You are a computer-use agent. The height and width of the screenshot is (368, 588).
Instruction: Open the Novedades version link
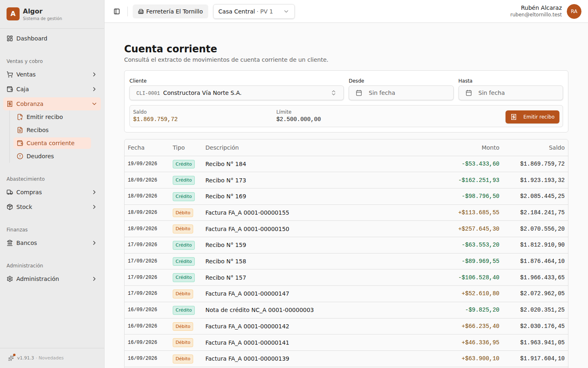click(x=40, y=358)
